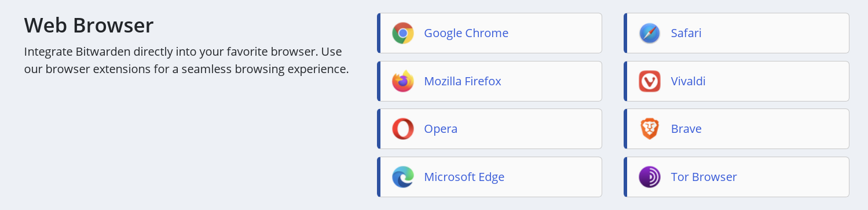Open the Google Chrome extension link text
This screenshot has height=210, width=868.
[x=466, y=33]
